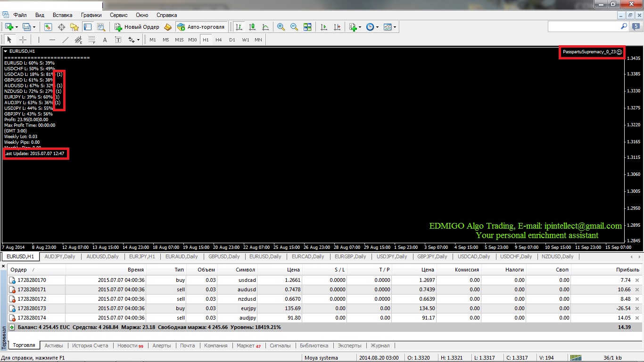Switch the timeframe to M1
Image resolution: width=644 pixels, height=362 pixels.
(153, 40)
